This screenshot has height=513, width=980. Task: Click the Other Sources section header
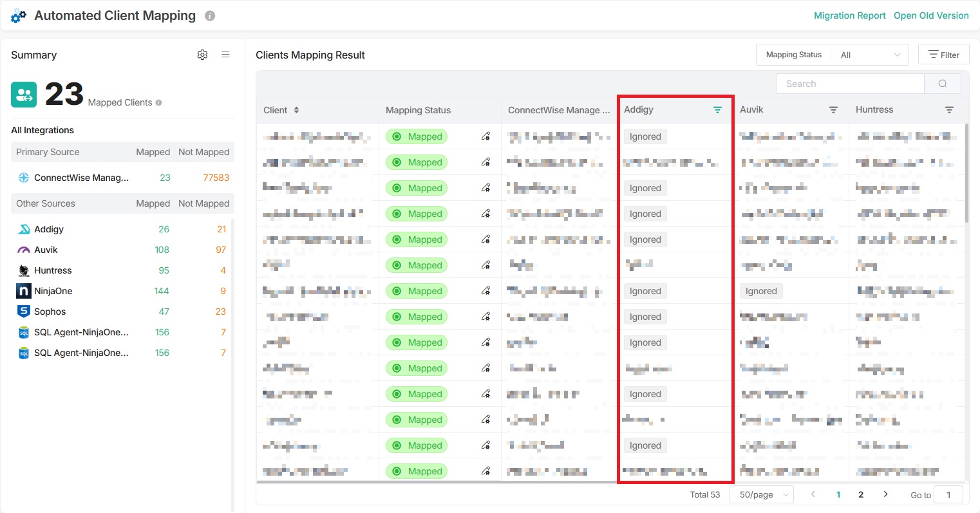(122, 203)
